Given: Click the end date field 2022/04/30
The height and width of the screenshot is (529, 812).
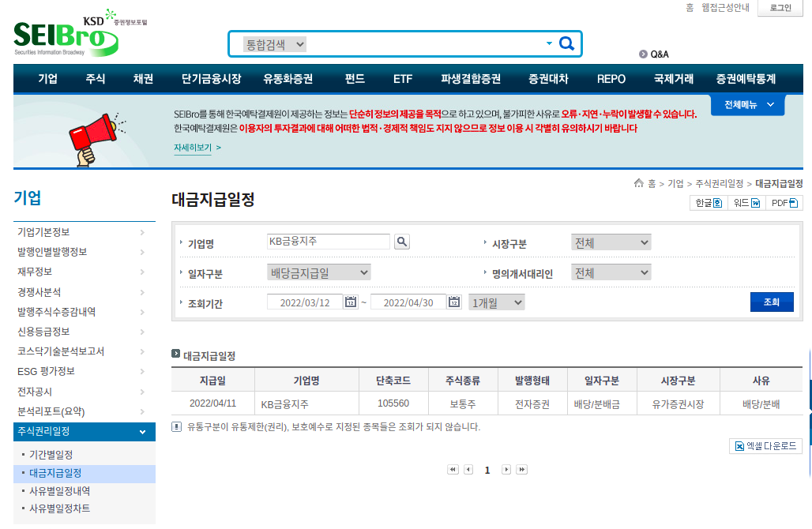Looking at the screenshot, I should coord(408,302).
